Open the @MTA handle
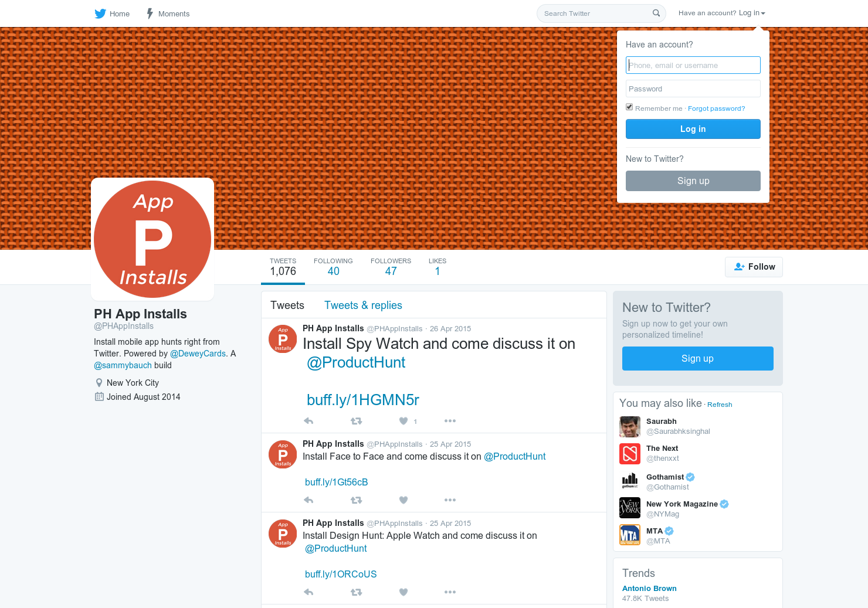Screen dimensions: 868x608 tap(658, 541)
